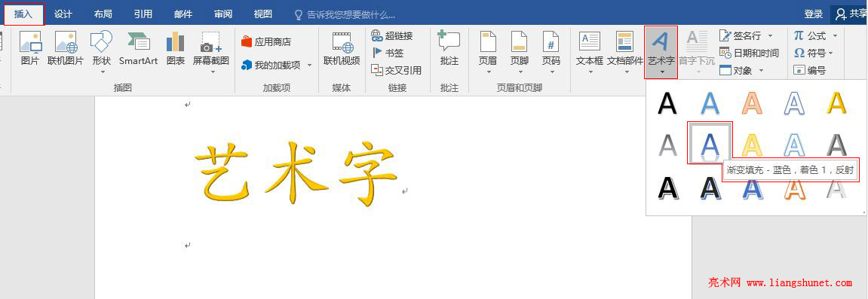The width and height of the screenshot is (868, 299).
Task: Open the 图片 (Pictures) insert button
Action: point(30,49)
